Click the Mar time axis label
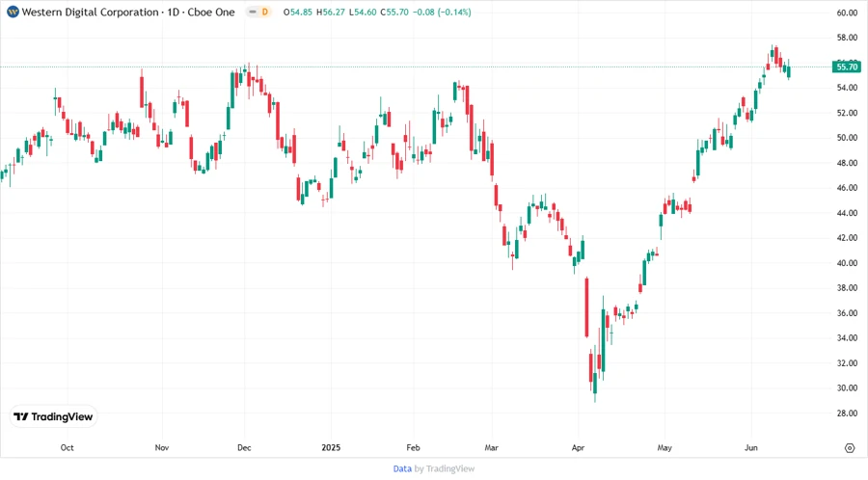 coord(492,447)
